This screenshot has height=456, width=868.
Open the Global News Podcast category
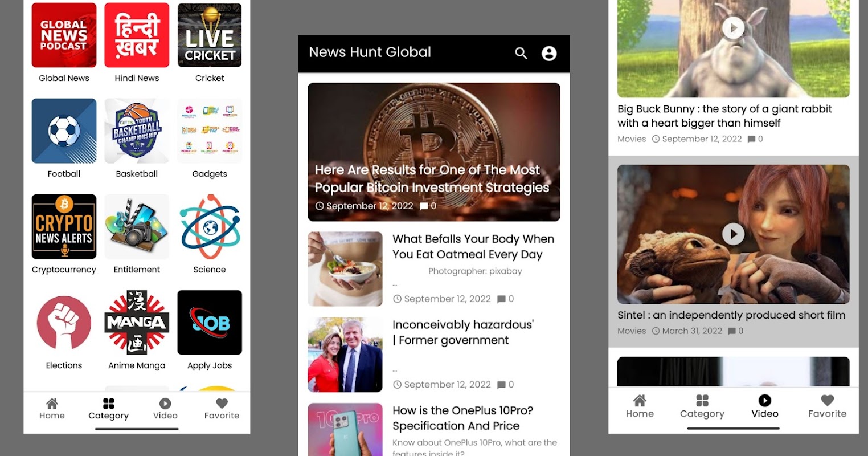click(64, 35)
